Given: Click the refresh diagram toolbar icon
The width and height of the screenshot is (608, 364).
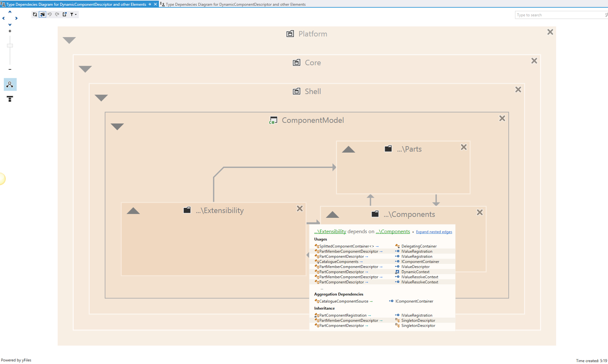Looking at the screenshot, I should pos(35,14).
